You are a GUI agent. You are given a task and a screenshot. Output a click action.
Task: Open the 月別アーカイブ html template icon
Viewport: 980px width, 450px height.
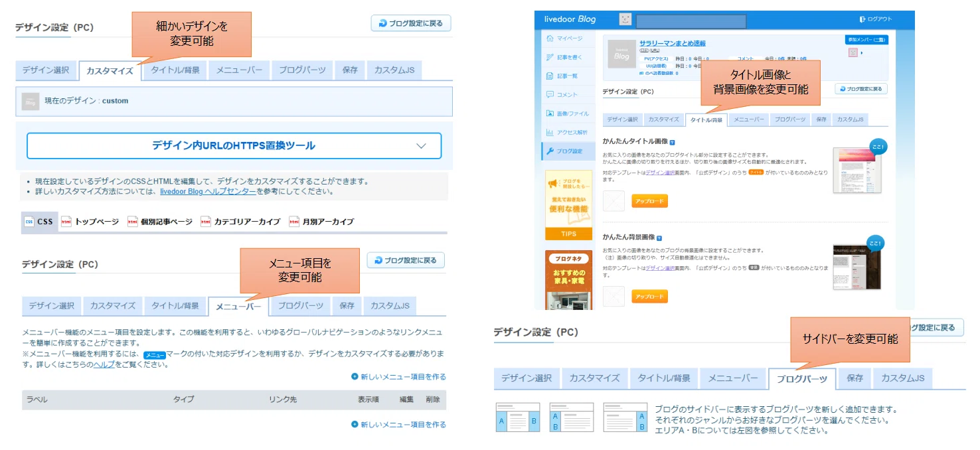pyautogui.click(x=294, y=222)
